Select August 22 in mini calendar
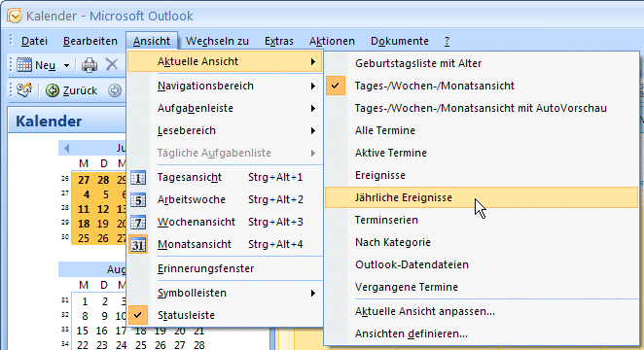 (82, 345)
